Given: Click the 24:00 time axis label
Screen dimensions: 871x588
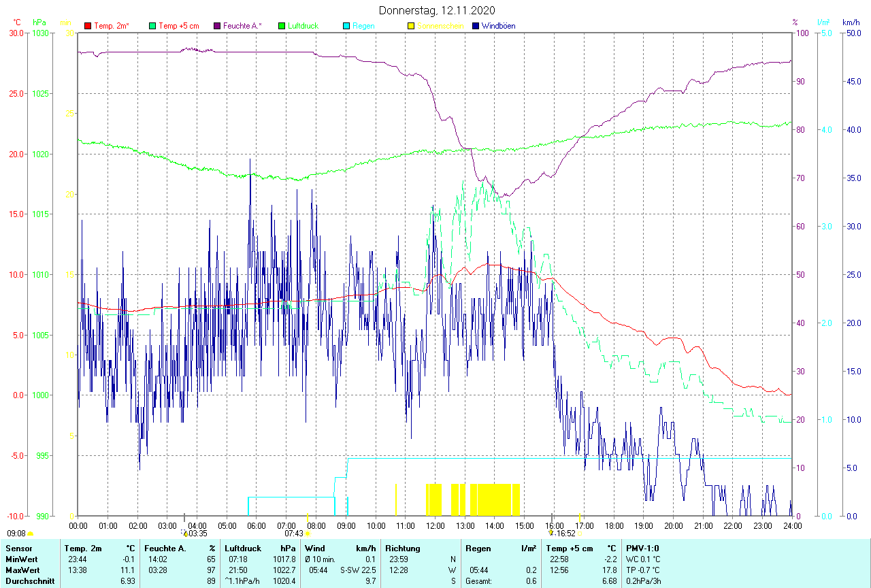Looking at the screenshot, I should coord(792,526).
